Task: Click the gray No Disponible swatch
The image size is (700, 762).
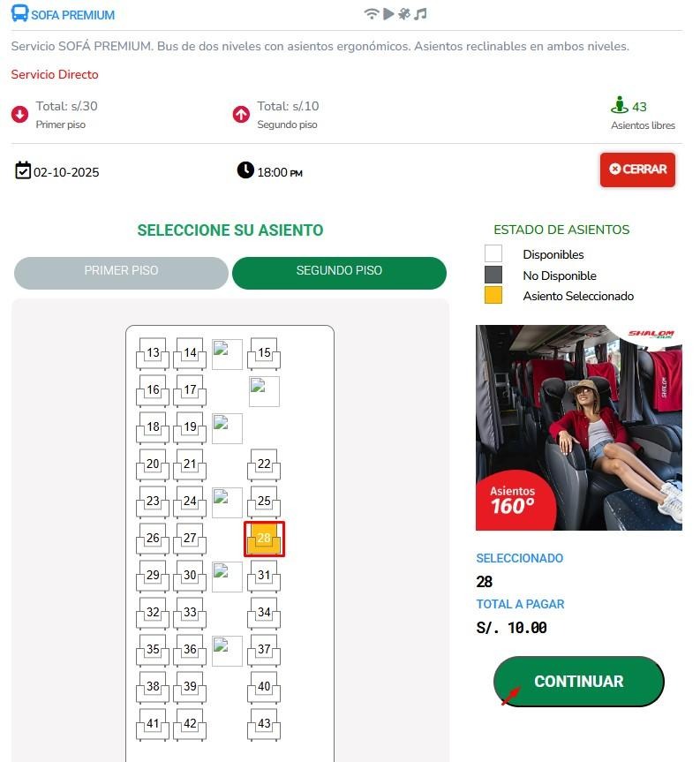Action: (x=493, y=275)
